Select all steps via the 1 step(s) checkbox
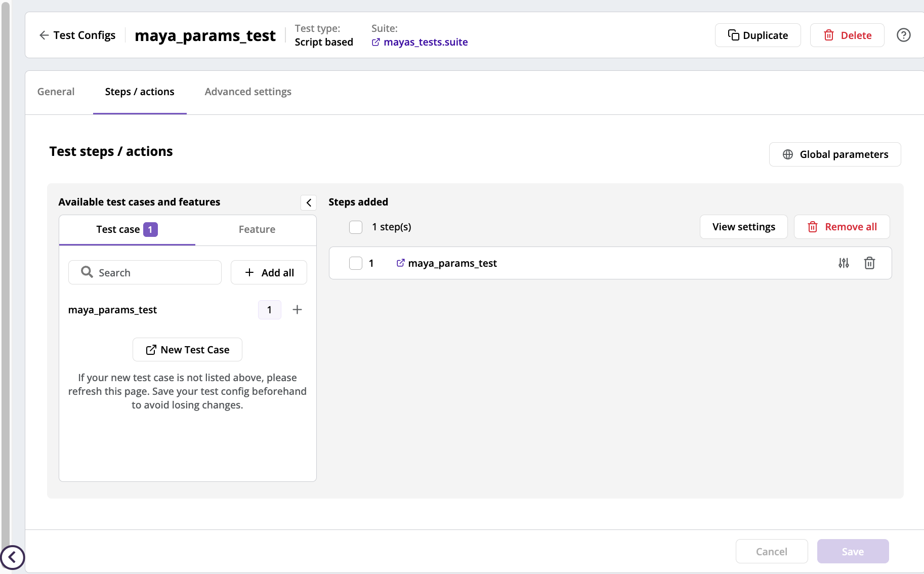This screenshot has height=574, width=924. click(x=356, y=227)
